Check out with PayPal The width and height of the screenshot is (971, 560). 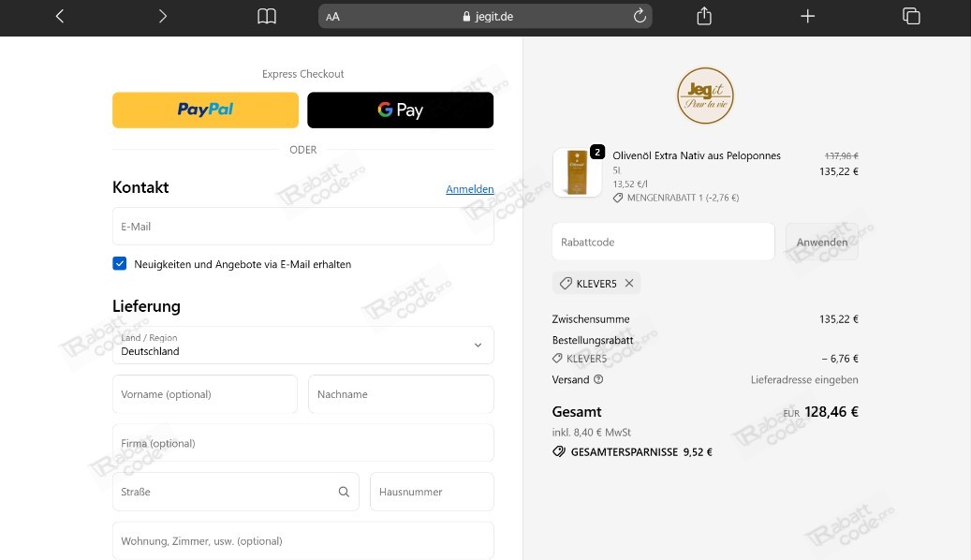point(205,110)
